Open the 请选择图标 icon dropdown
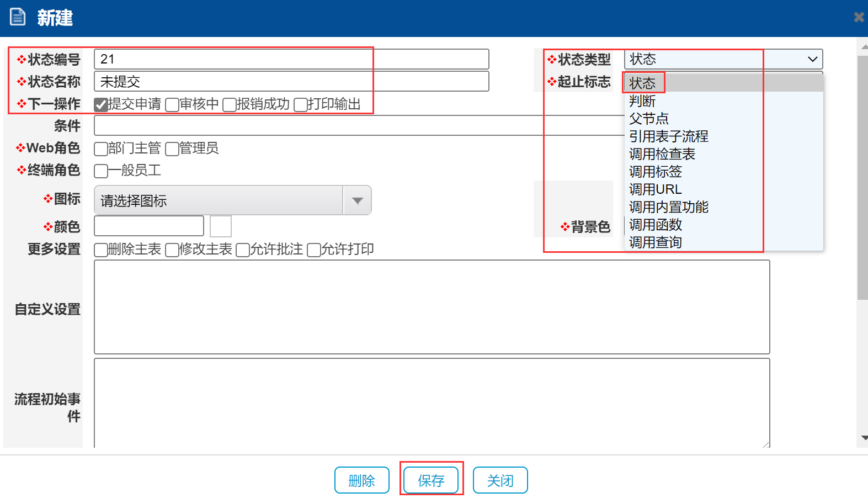 (x=357, y=200)
